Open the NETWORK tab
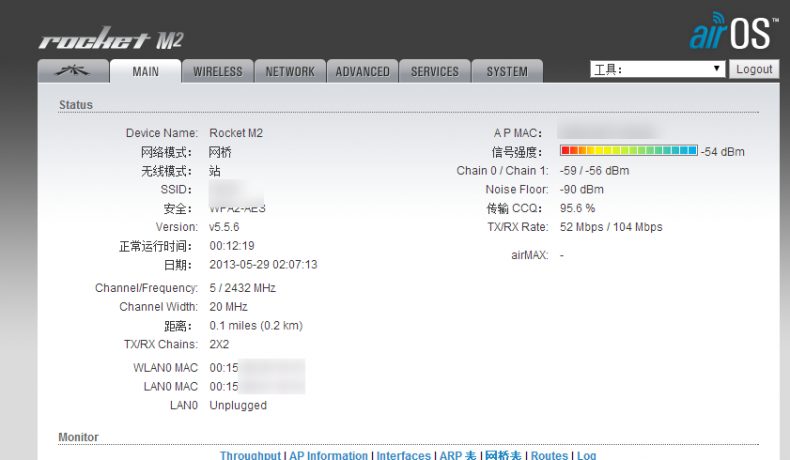Screen dimensions: 790x460 [x=290, y=72]
